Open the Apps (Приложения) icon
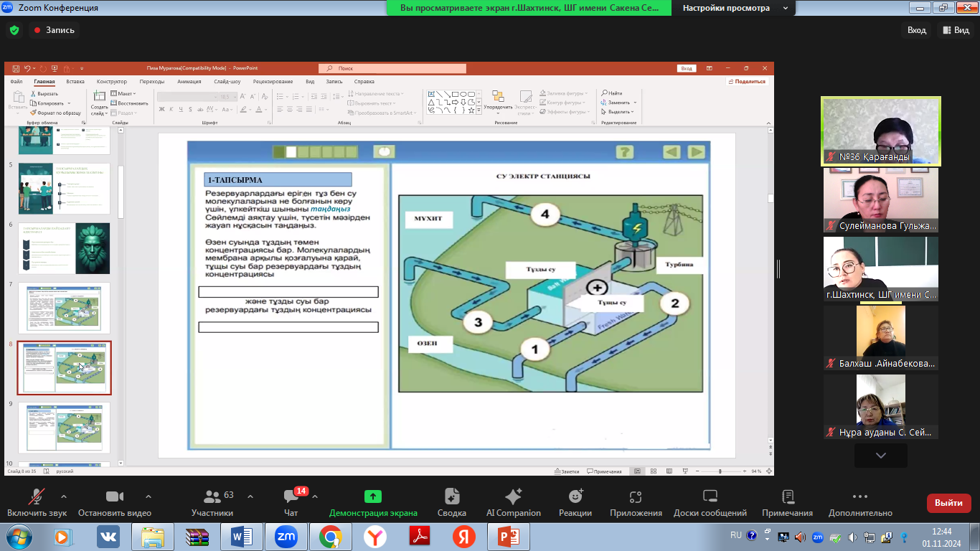Screen dimensions: 980x551 pos(635,502)
